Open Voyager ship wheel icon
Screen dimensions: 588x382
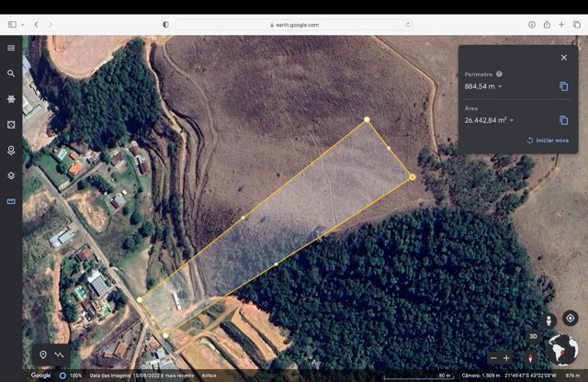pos(11,98)
